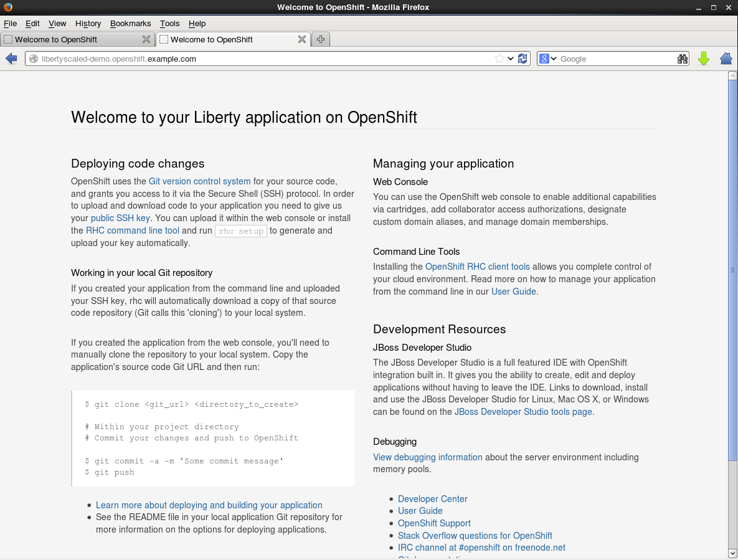Image resolution: width=738 pixels, height=560 pixels.
Task: Minimize the Firefox window
Action: coord(699,7)
